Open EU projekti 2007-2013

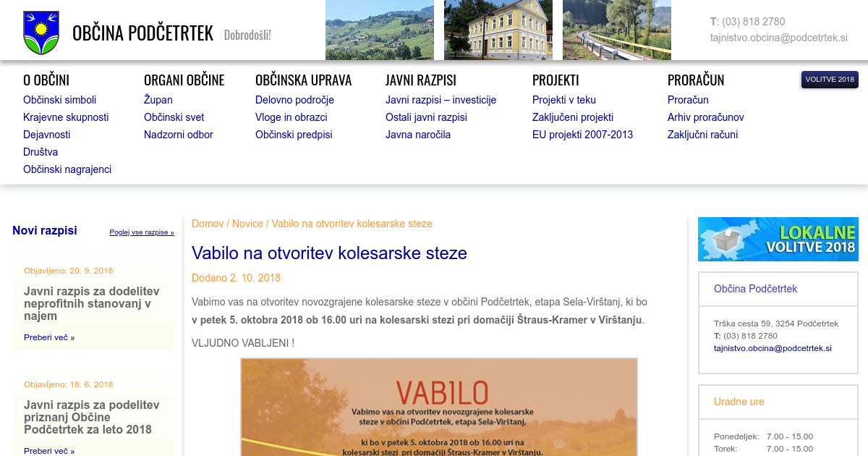(x=582, y=135)
